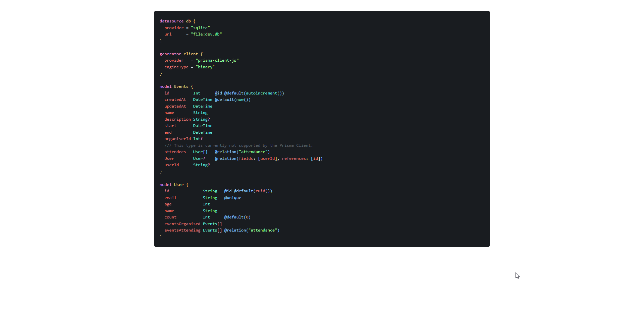Click the '@default(0)' attribute
The width and height of the screenshot is (644, 322).
pyautogui.click(x=237, y=217)
